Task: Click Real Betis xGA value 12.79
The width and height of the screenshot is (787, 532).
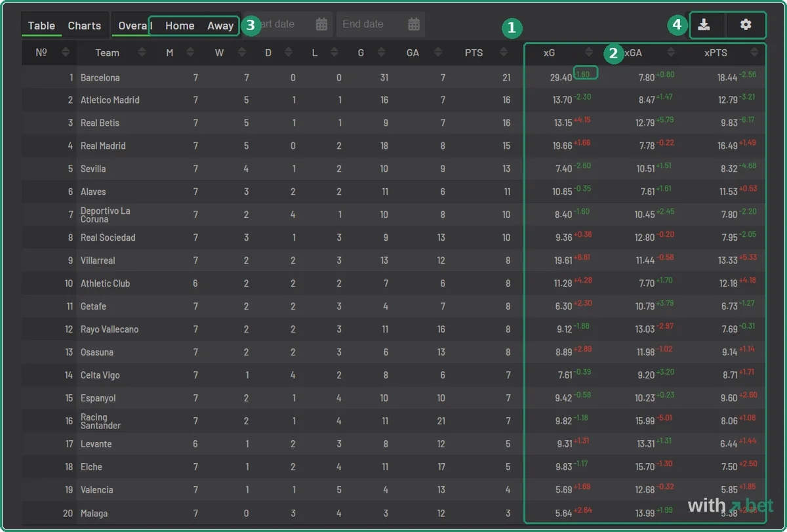Action: click(645, 123)
